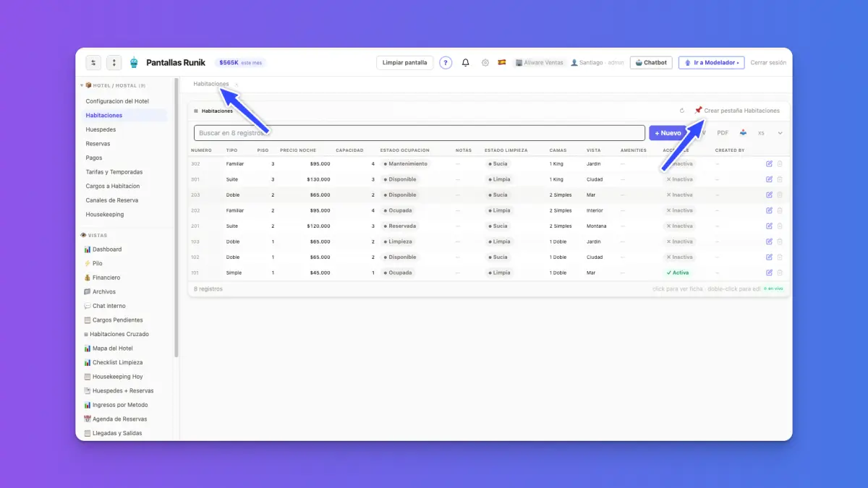Collapse the Vistas section
This screenshot has width=868, height=488.
pyautogui.click(x=94, y=235)
